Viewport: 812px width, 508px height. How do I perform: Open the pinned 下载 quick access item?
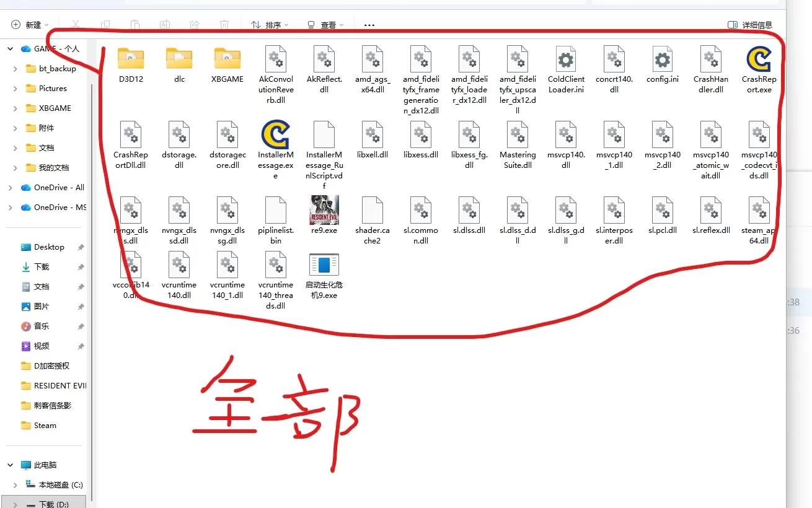point(42,267)
